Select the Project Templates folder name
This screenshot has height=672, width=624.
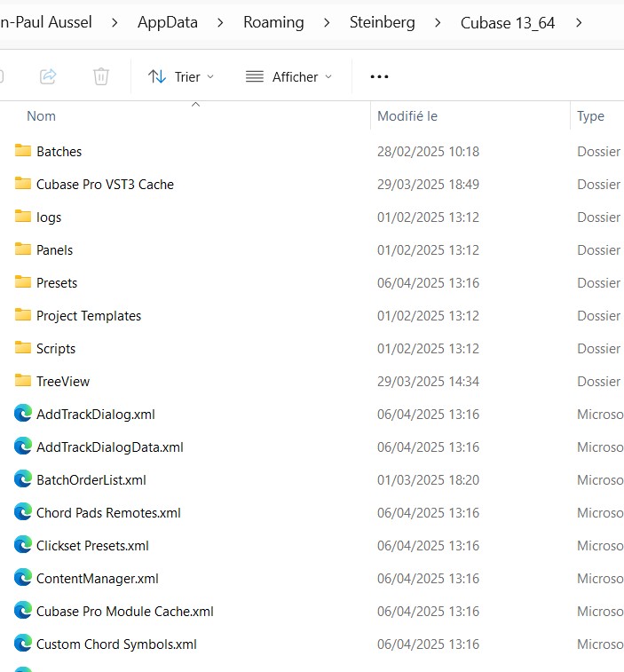(x=89, y=316)
